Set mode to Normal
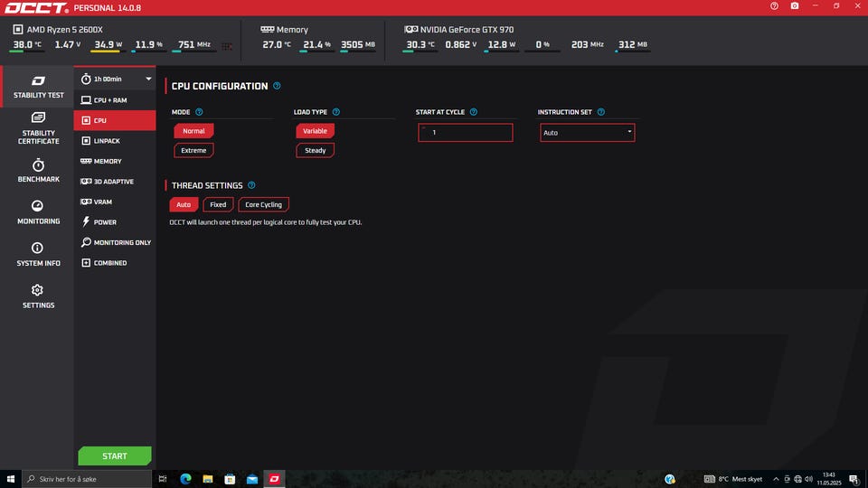The image size is (868, 488). pyautogui.click(x=193, y=131)
